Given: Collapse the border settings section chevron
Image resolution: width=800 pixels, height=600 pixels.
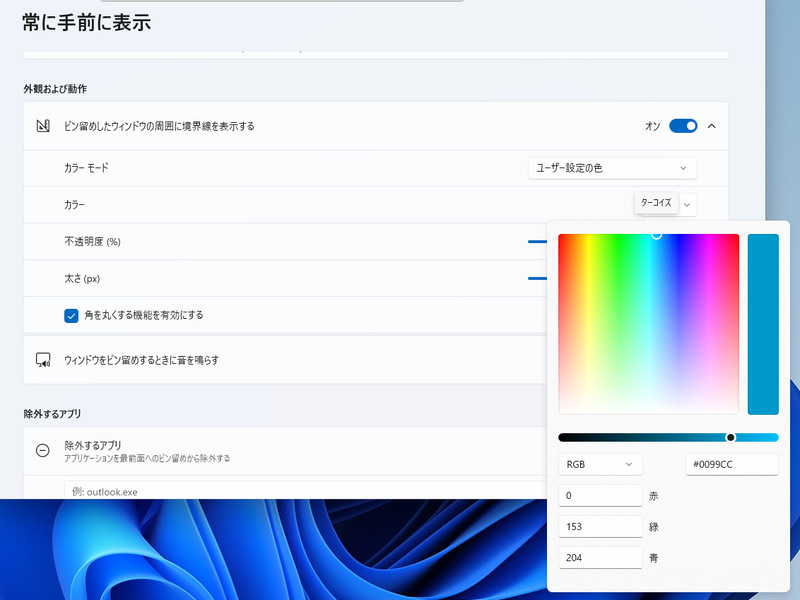Looking at the screenshot, I should [712, 126].
